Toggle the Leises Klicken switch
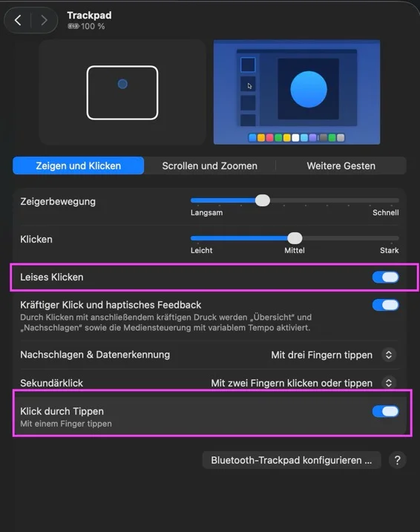Viewport: 420px width, 532px height. (385, 278)
